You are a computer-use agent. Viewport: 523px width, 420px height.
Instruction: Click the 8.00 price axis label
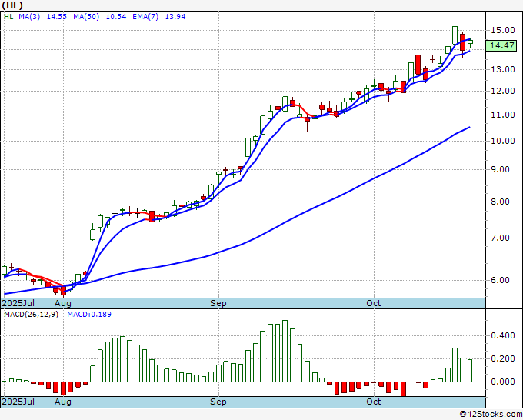point(501,202)
